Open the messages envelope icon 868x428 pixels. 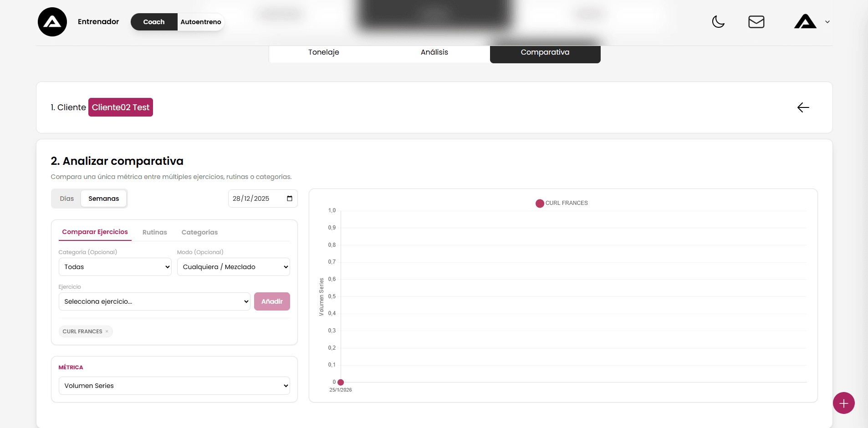click(x=756, y=22)
